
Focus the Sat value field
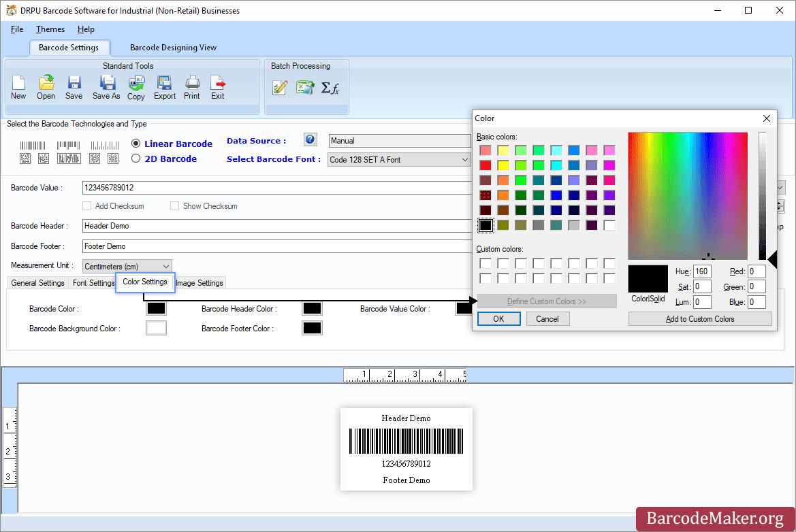tap(702, 286)
